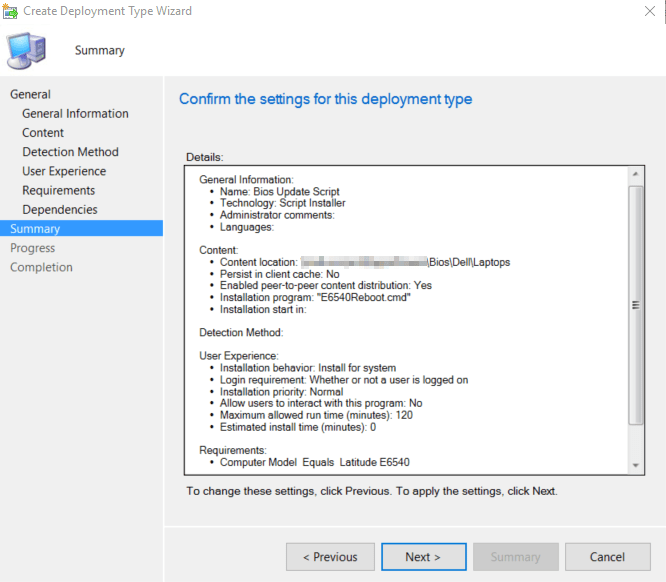Click 'Computer Model Equals Latitude E6540' requirement
The height and width of the screenshot is (582, 666).
click(315, 462)
